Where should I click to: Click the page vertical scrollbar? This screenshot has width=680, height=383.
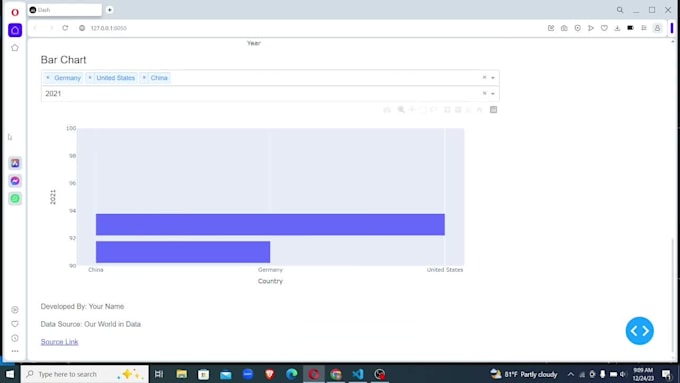tap(673, 295)
